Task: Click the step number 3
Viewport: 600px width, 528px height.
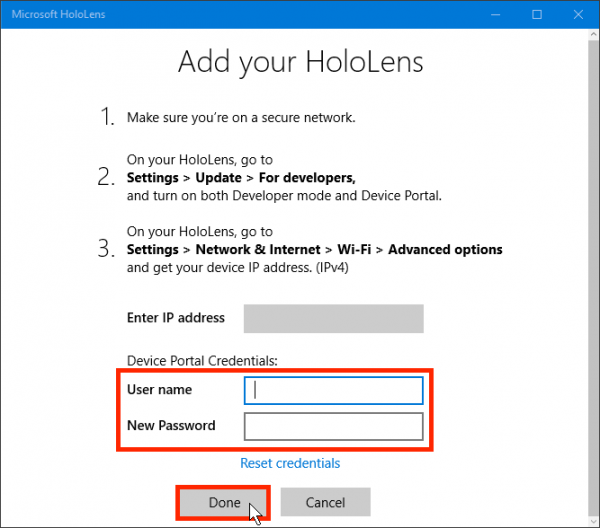Action: click(x=108, y=249)
